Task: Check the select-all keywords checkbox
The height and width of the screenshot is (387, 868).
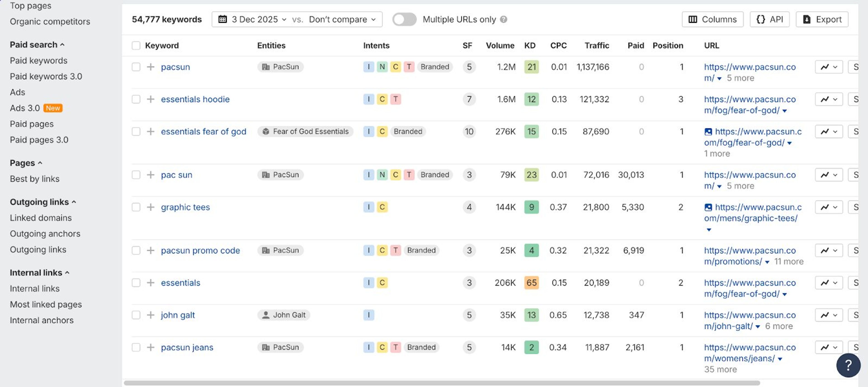Action: (x=136, y=45)
